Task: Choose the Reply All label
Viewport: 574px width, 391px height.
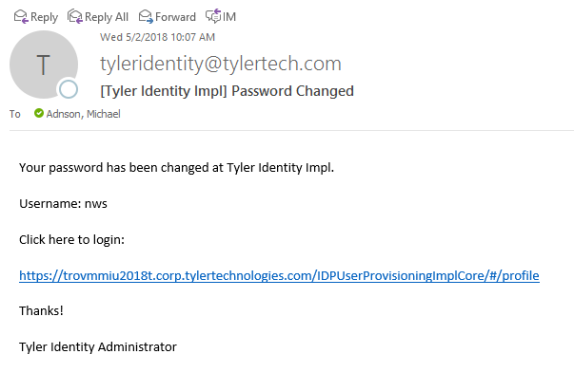Action: click(x=107, y=17)
